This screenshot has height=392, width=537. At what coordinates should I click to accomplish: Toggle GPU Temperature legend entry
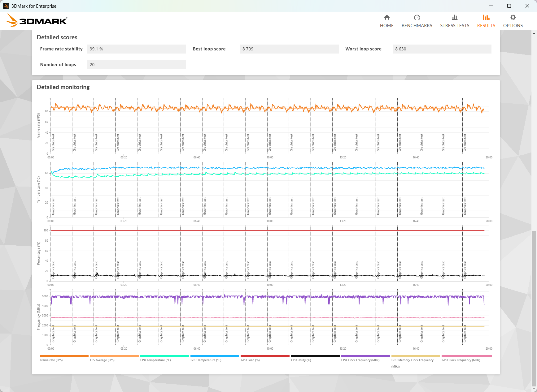click(206, 360)
